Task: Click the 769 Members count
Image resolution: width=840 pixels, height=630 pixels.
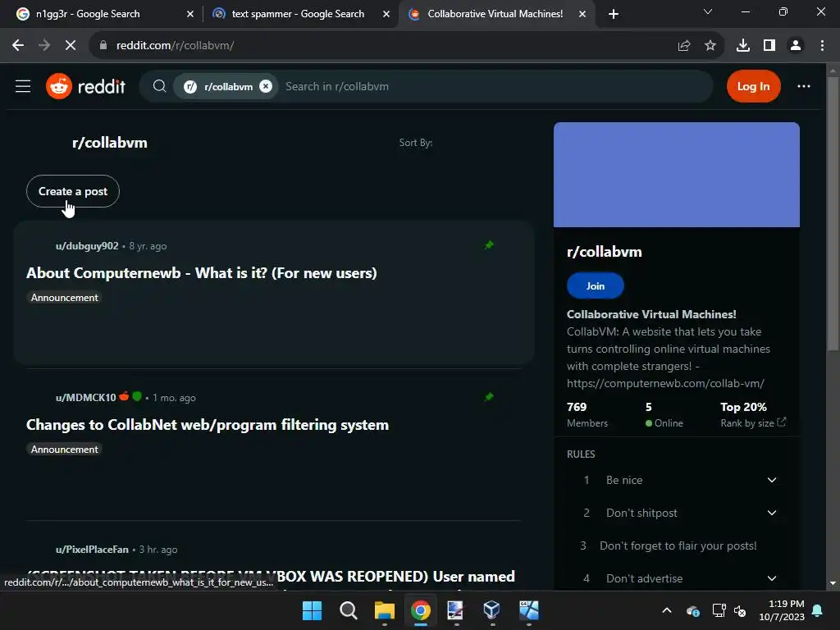Action: pyautogui.click(x=587, y=414)
